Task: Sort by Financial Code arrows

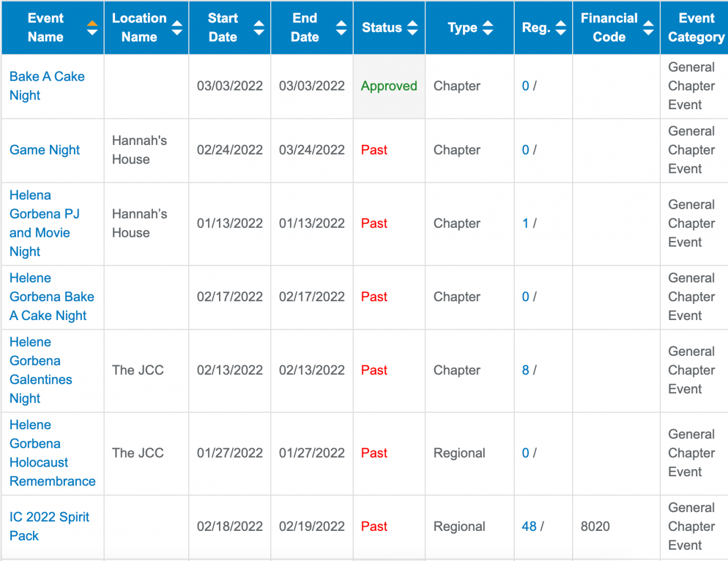Action: click(648, 28)
